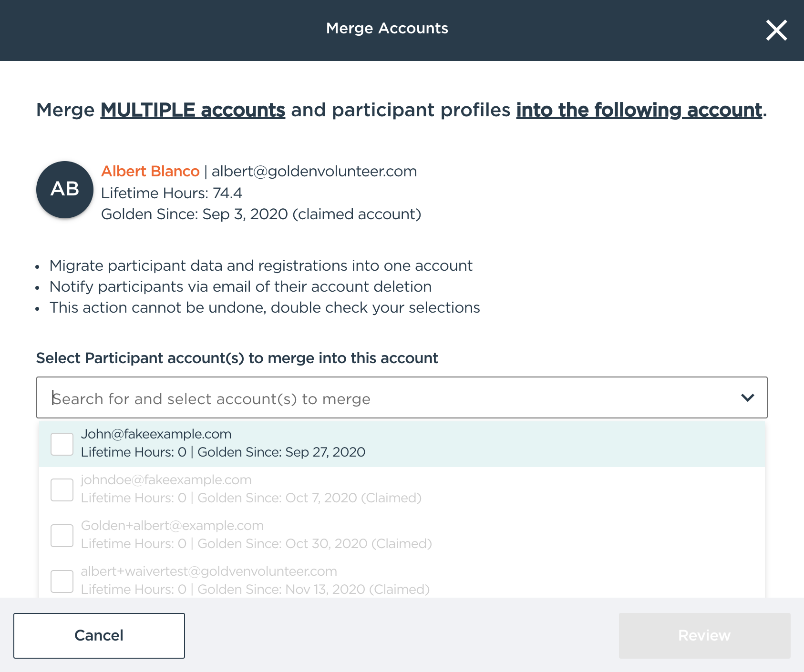Click the underlined MULTIPLE accounts text

[x=193, y=110]
